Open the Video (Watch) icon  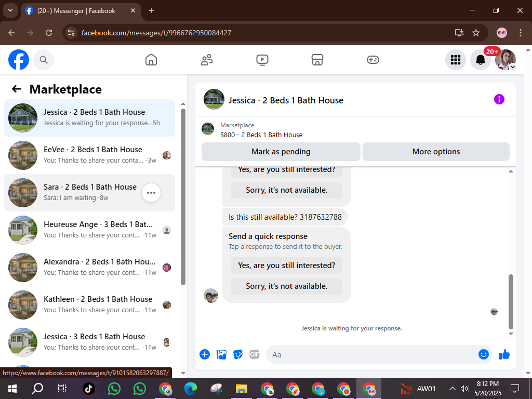click(x=262, y=60)
